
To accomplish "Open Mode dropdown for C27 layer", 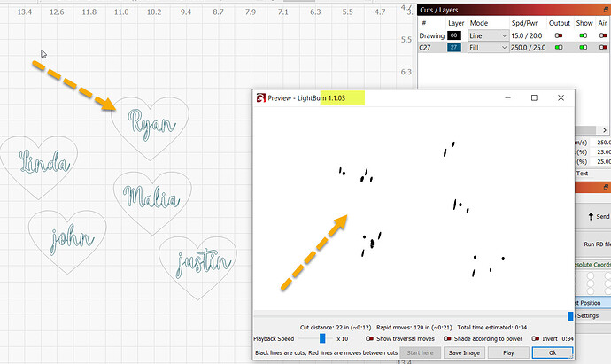I will point(488,48).
